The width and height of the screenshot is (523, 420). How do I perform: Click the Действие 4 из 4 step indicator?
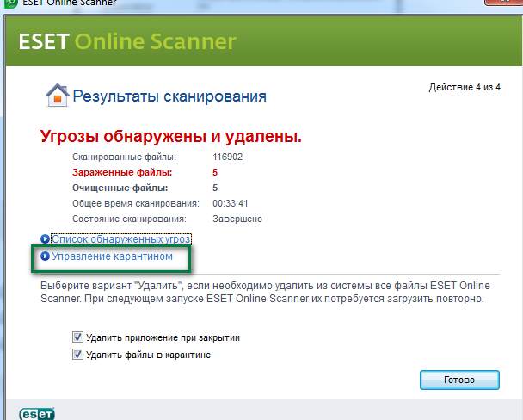click(x=465, y=88)
